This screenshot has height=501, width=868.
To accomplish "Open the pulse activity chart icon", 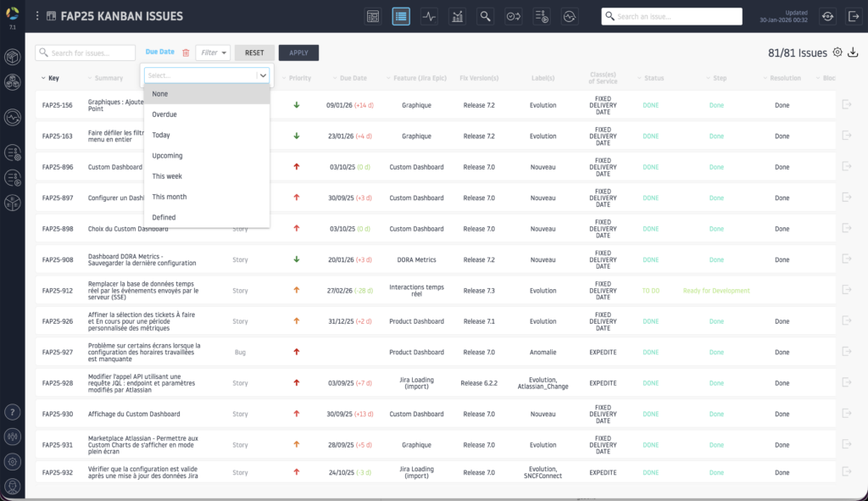I will [429, 16].
